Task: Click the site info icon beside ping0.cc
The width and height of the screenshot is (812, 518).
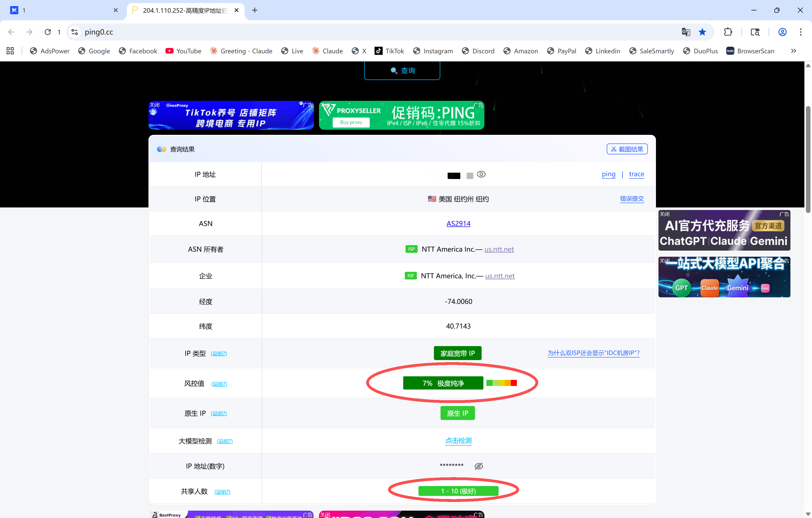Action: 75,32
